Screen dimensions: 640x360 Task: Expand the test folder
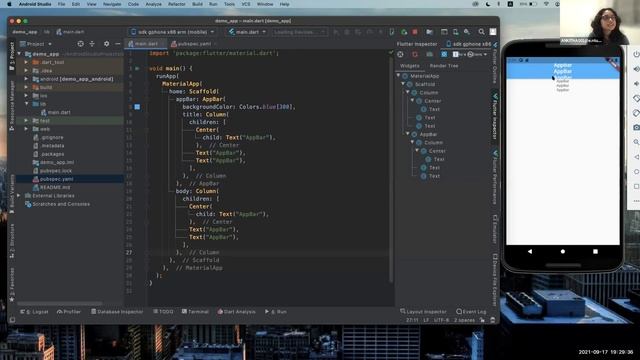point(26,121)
